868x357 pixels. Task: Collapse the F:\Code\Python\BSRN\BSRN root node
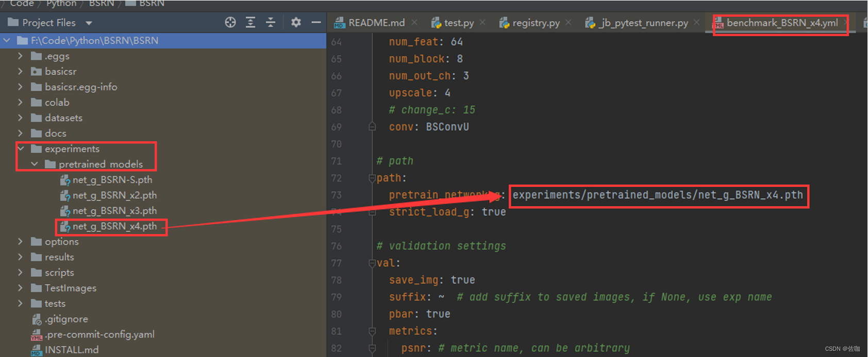coord(7,40)
